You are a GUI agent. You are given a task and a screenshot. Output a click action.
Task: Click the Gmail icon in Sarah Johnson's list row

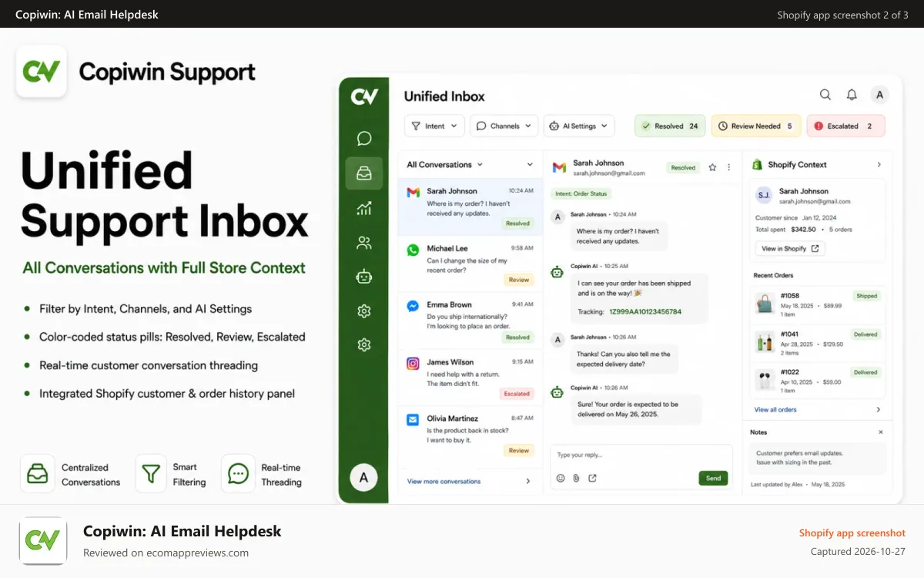coord(413,192)
